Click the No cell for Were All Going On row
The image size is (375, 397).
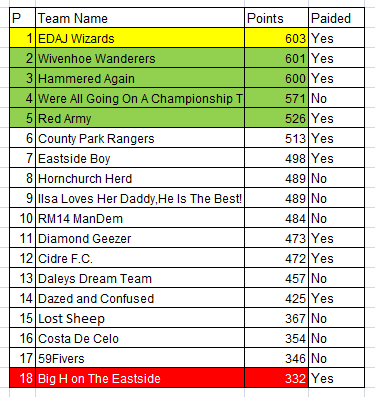coord(336,98)
